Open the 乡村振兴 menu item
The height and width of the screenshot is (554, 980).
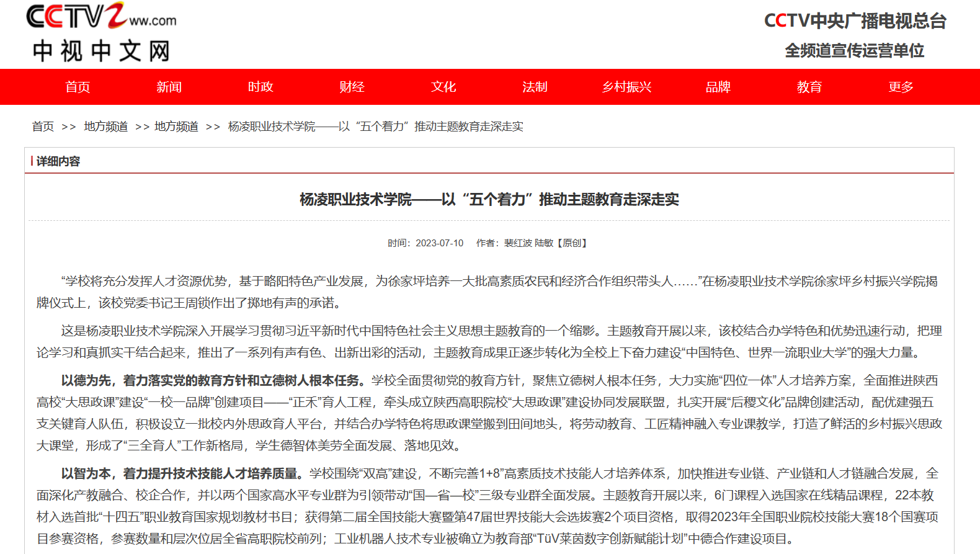(x=626, y=87)
